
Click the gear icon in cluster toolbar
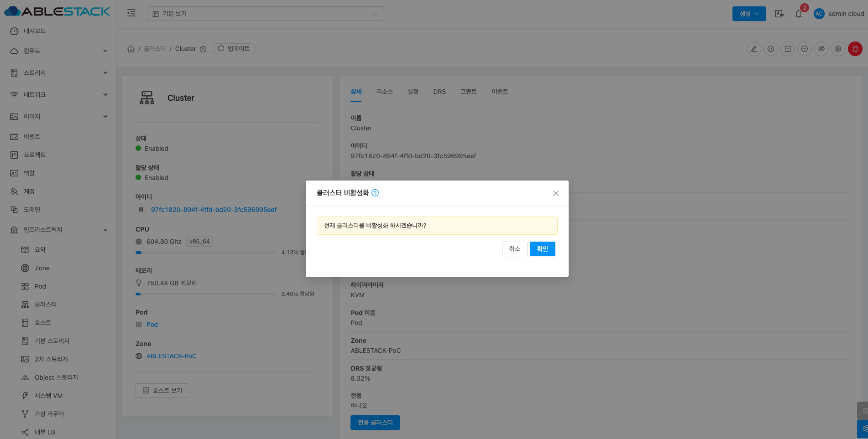[x=838, y=49]
